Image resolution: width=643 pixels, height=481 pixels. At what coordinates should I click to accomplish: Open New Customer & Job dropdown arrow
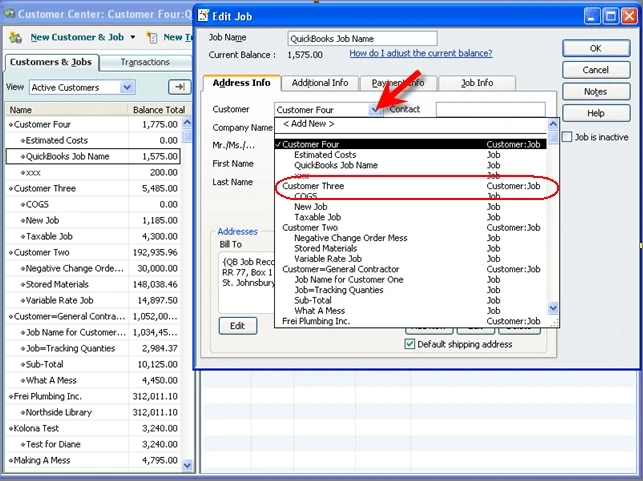click(x=133, y=37)
